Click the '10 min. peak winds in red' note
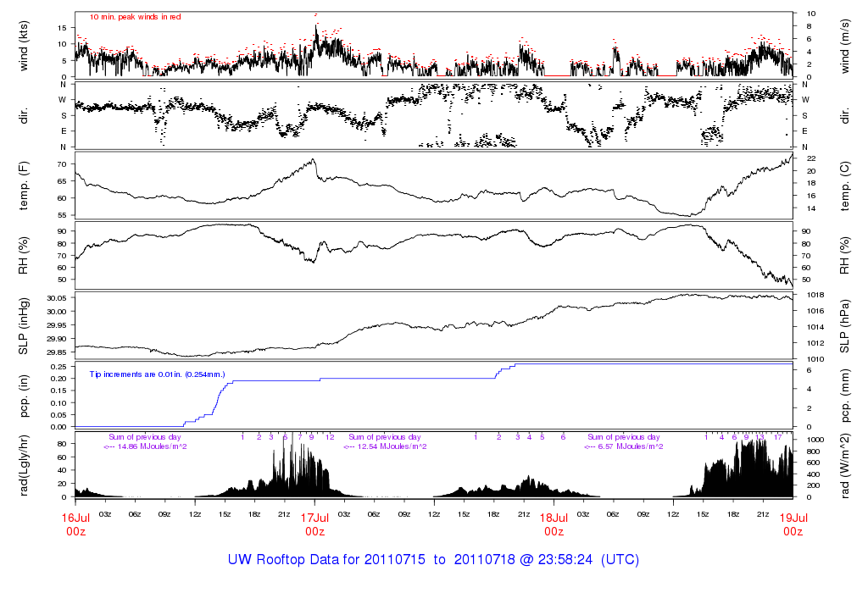Viewport: 868px width, 593px height. tap(135, 17)
